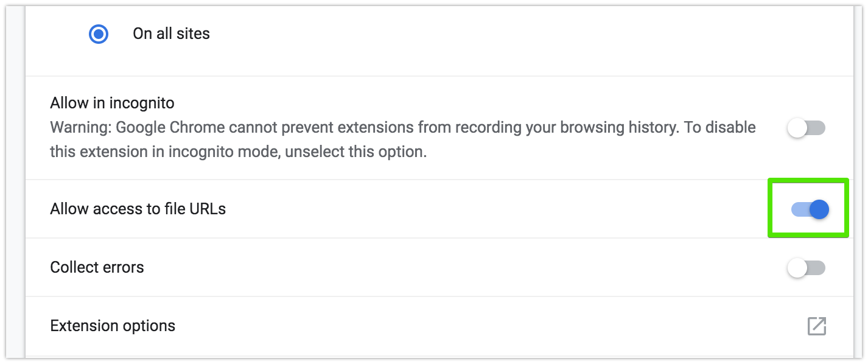
Task: Click the light-blue track of file URLs switch
Action: tap(799, 209)
